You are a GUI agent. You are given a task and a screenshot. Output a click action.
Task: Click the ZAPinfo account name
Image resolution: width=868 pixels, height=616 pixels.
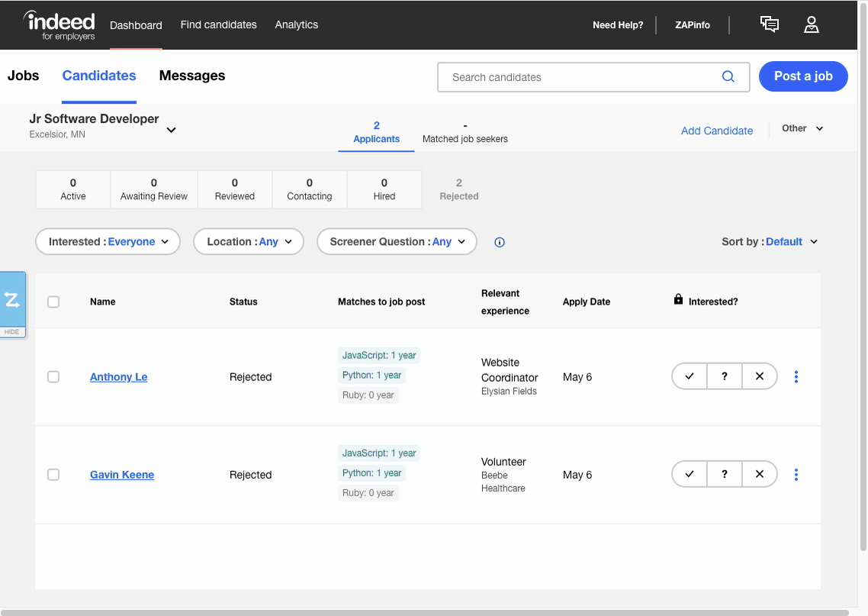point(693,25)
